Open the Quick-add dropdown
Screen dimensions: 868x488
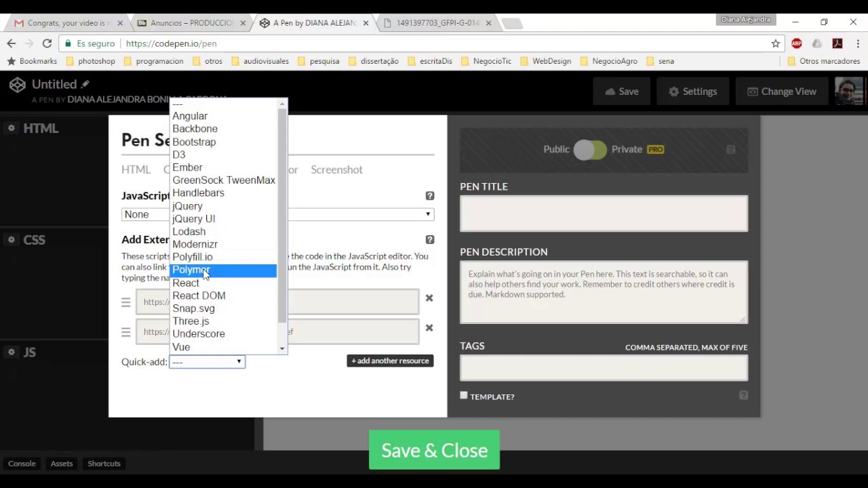click(207, 362)
